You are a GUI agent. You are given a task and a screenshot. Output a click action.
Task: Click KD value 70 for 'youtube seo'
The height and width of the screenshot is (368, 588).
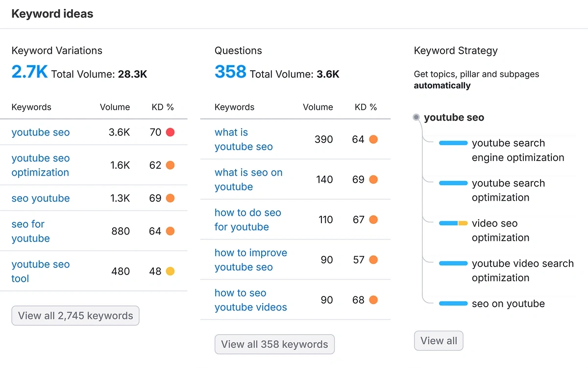click(x=155, y=132)
